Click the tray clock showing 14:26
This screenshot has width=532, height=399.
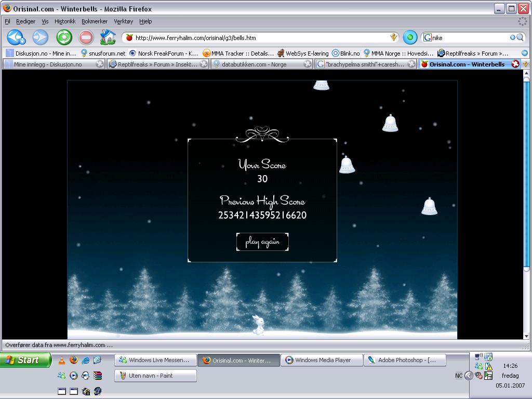[510, 366]
